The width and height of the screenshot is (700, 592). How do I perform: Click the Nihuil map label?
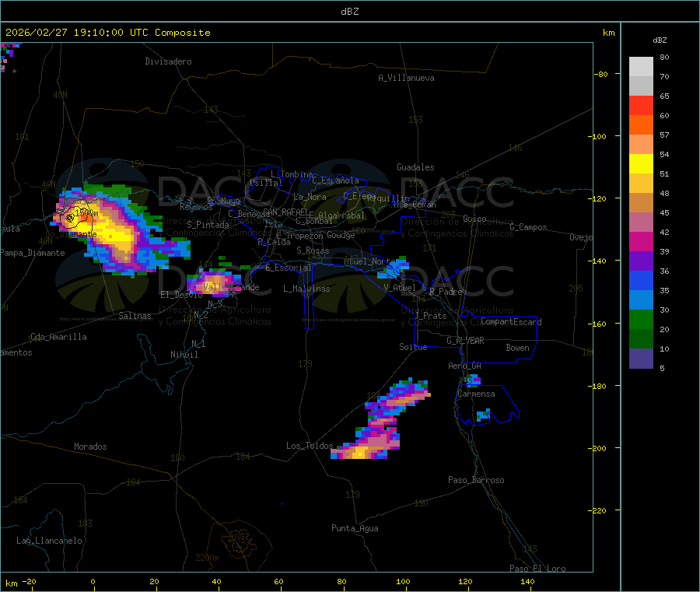click(184, 355)
